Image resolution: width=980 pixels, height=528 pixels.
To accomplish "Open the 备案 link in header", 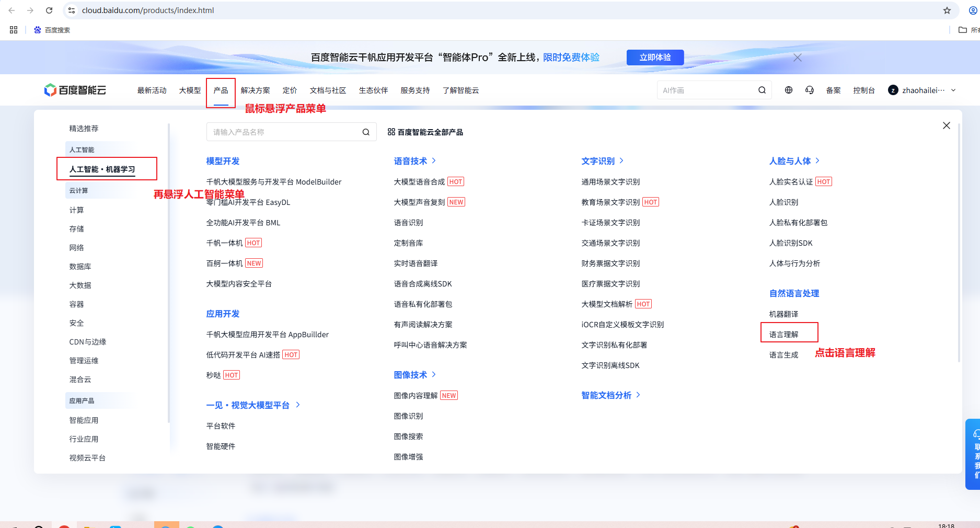I will pos(834,90).
